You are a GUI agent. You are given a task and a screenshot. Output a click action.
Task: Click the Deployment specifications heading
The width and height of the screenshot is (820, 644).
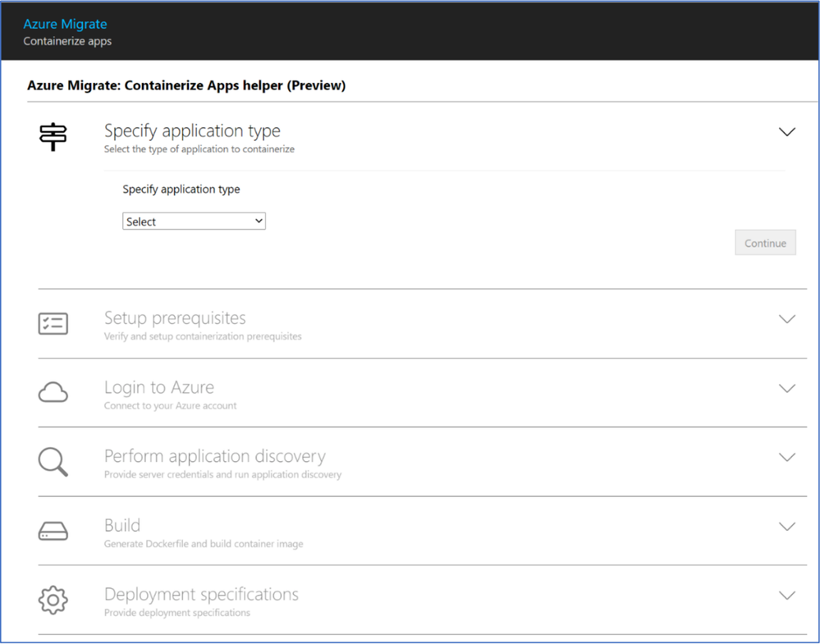[x=201, y=594]
